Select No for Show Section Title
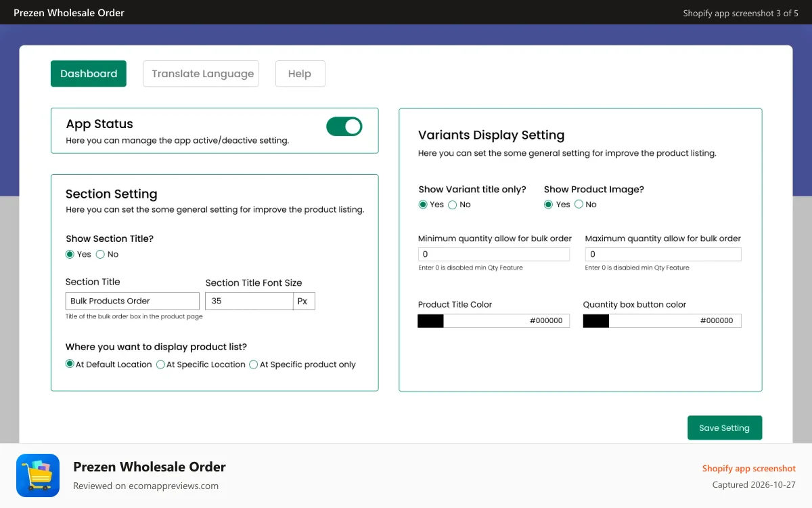Viewport: 812px width, 508px height. point(100,255)
